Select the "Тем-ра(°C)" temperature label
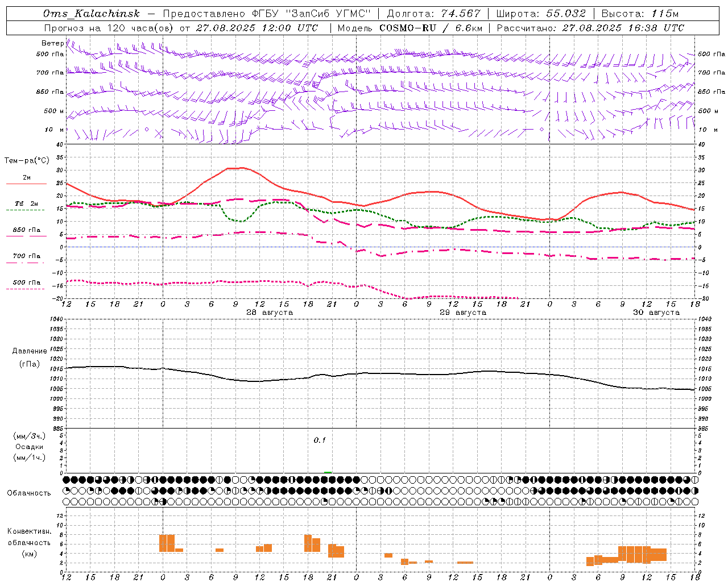 (27, 161)
